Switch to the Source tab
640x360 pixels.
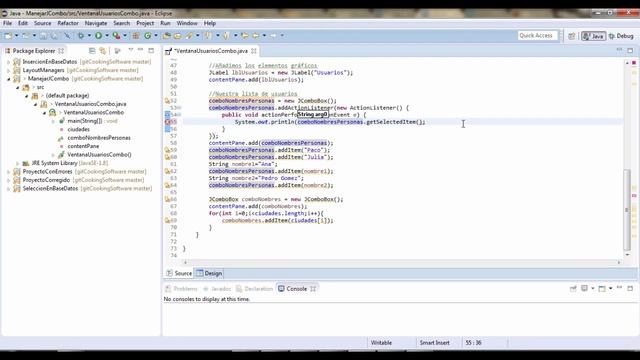coord(179,273)
